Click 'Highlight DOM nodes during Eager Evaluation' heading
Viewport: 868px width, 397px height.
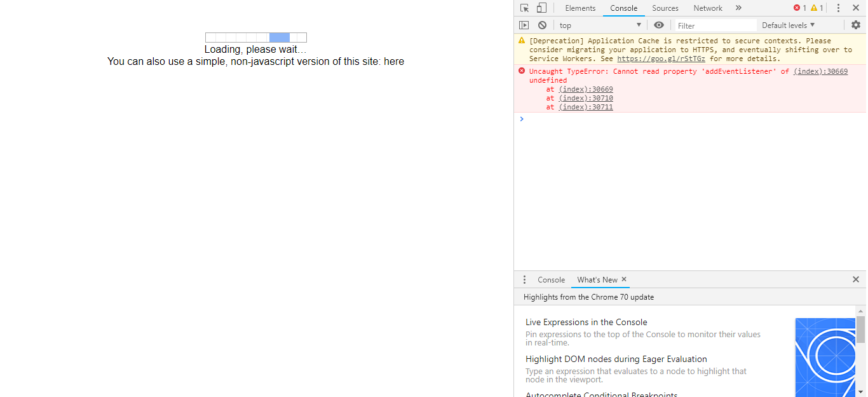coord(616,359)
